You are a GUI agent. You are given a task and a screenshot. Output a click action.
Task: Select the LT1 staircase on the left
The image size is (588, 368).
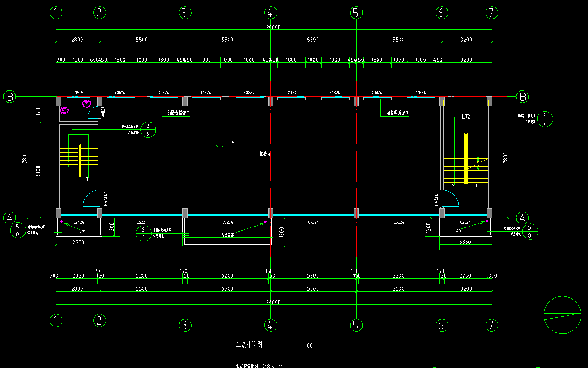pos(78,161)
